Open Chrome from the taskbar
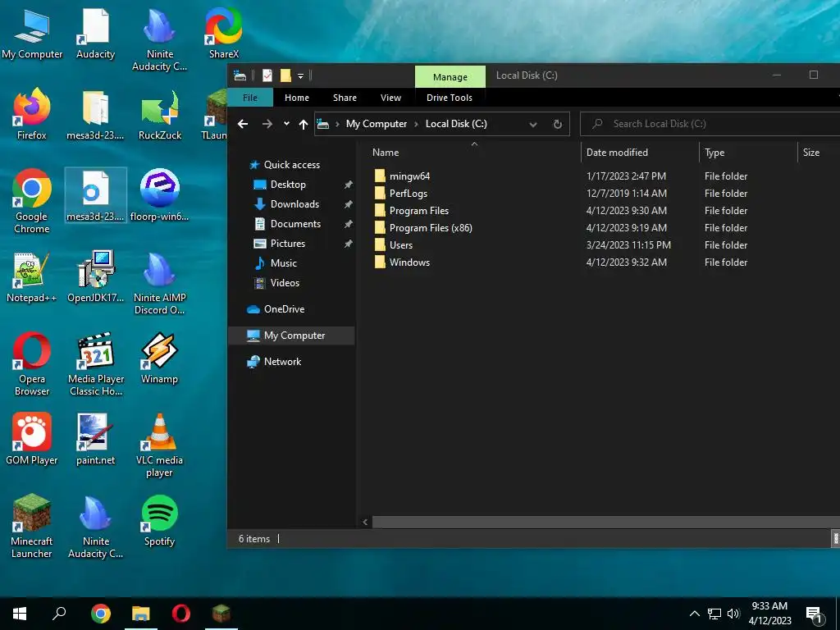Screen dimensions: 840x630 pos(100,614)
